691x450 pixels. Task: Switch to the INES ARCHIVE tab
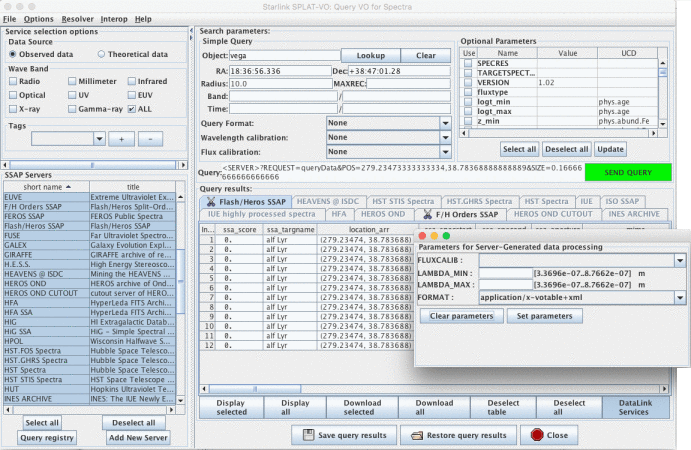(x=634, y=214)
